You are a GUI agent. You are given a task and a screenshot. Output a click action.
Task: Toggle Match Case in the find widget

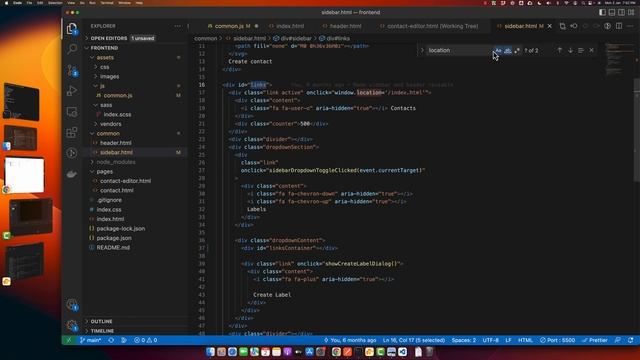498,50
